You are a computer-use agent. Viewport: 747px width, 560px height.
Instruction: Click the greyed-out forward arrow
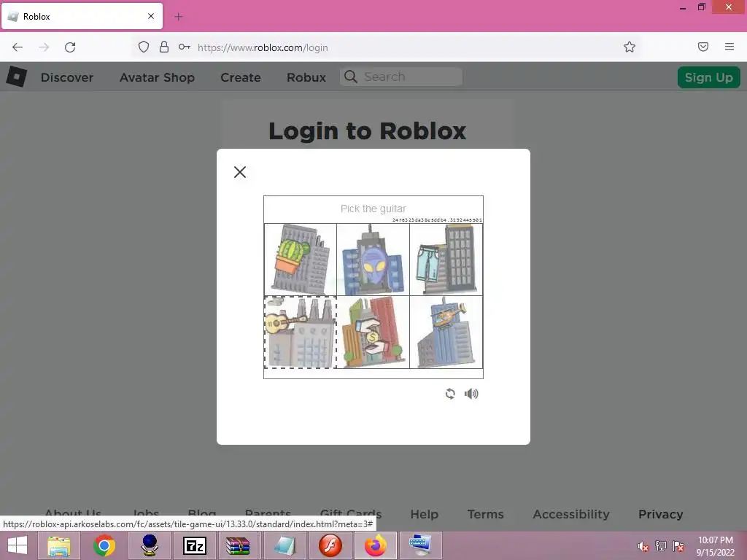coord(44,47)
